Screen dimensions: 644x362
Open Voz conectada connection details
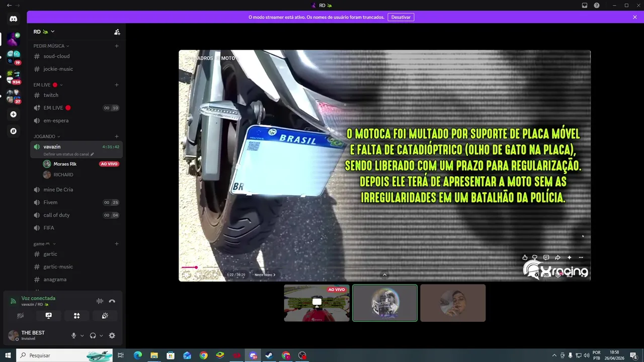pos(38,298)
